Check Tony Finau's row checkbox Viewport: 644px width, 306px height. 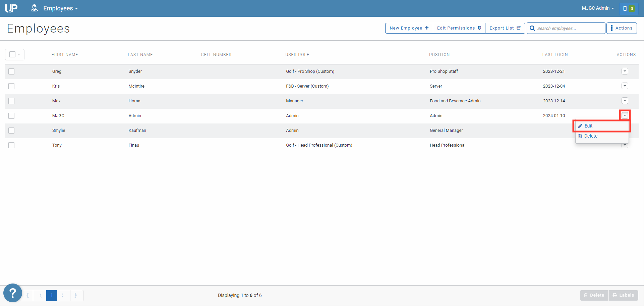[11, 145]
